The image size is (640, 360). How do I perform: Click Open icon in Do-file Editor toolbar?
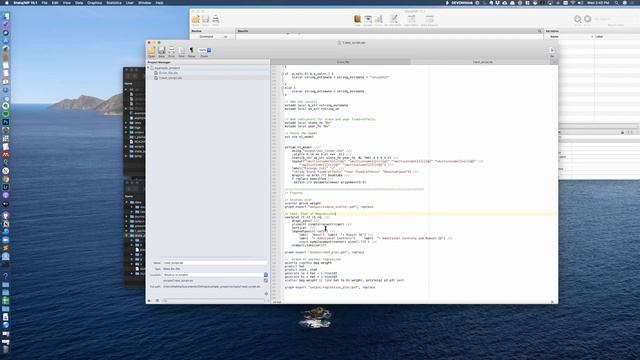[152, 51]
